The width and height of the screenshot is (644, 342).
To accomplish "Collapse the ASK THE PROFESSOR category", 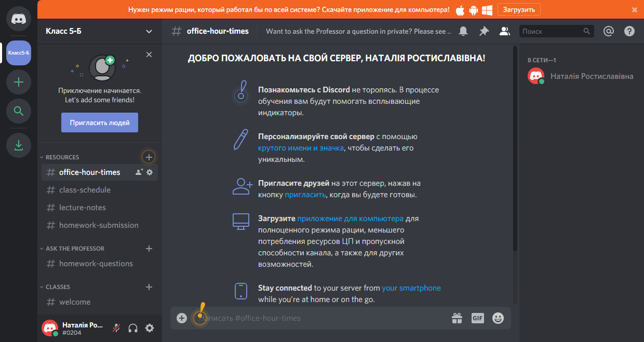I will 72,249.
